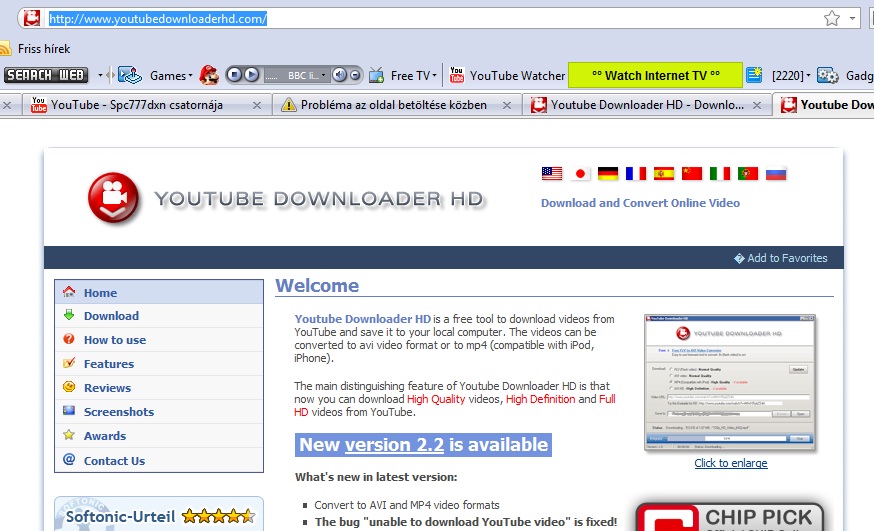The image size is (874, 531).
Task: Click the Friss hírek RSS icon
Action: coord(5,48)
